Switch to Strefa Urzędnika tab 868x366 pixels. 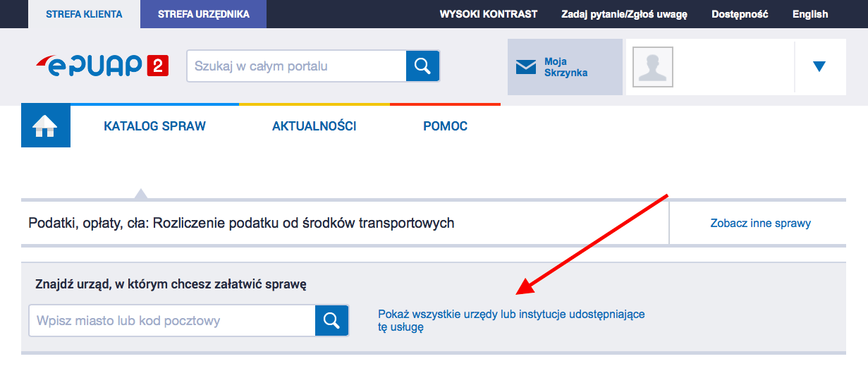(x=203, y=14)
